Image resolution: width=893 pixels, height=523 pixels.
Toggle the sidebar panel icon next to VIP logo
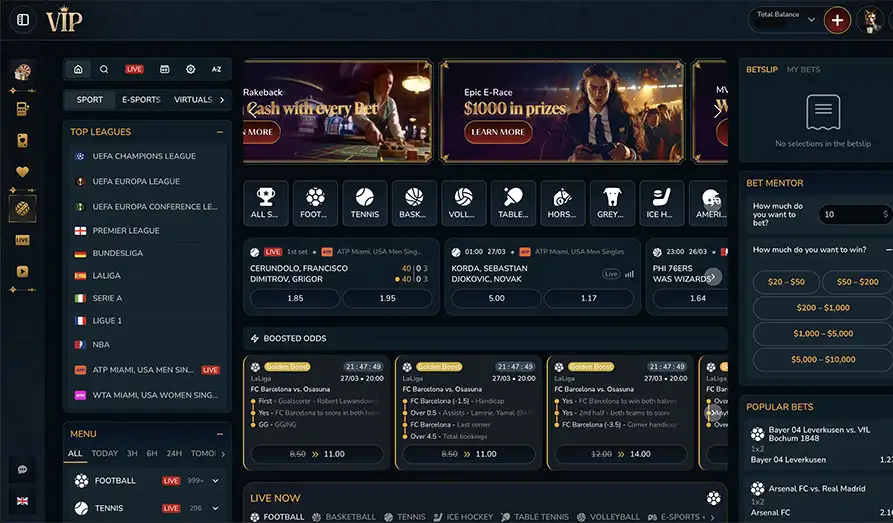[23, 20]
